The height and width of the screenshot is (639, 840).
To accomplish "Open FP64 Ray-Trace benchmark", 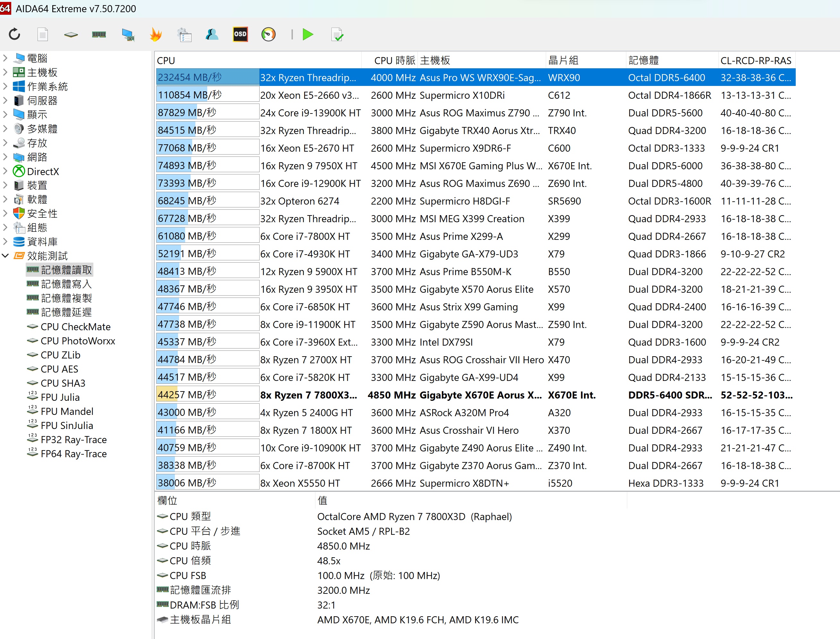I will coord(67,453).
